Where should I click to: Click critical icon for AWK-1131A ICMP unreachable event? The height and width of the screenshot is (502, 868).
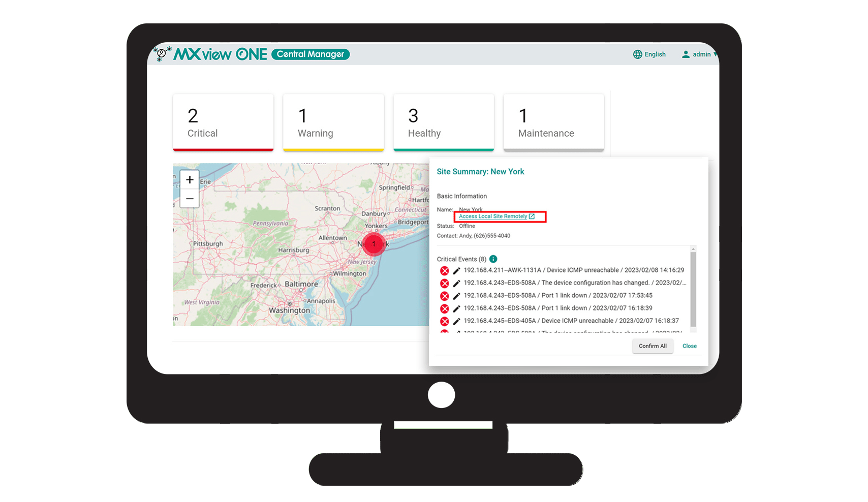click(445, 270)
